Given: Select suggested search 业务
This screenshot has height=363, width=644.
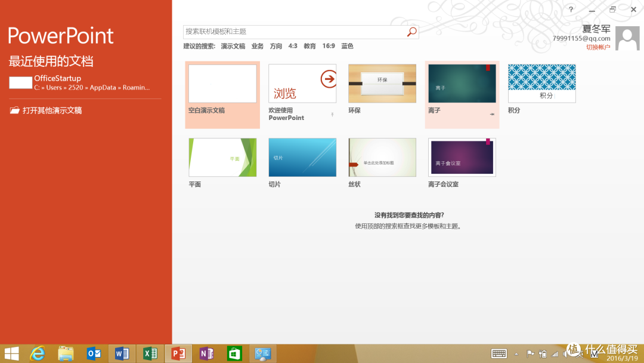Looking at the screenshot, I should click(x=258, y=46).
